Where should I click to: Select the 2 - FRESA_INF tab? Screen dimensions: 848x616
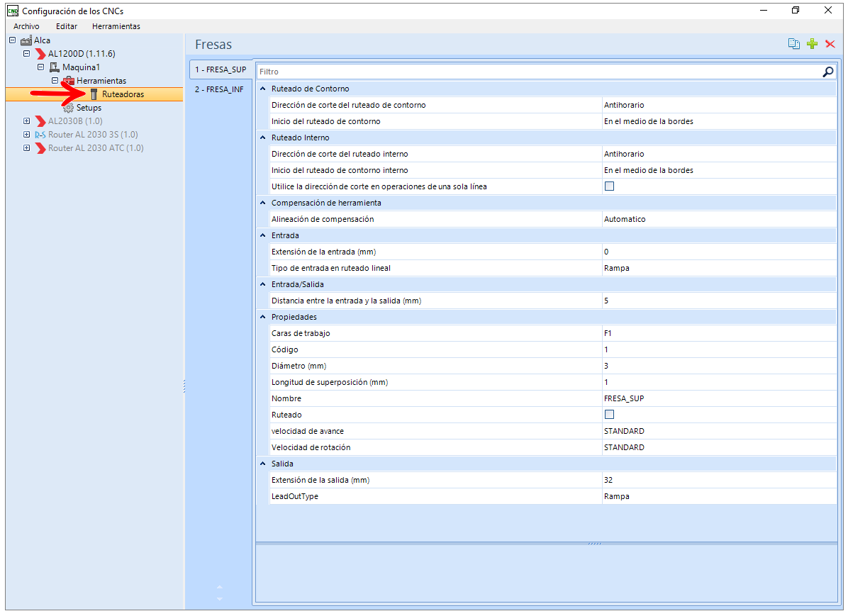click(220, 89)
